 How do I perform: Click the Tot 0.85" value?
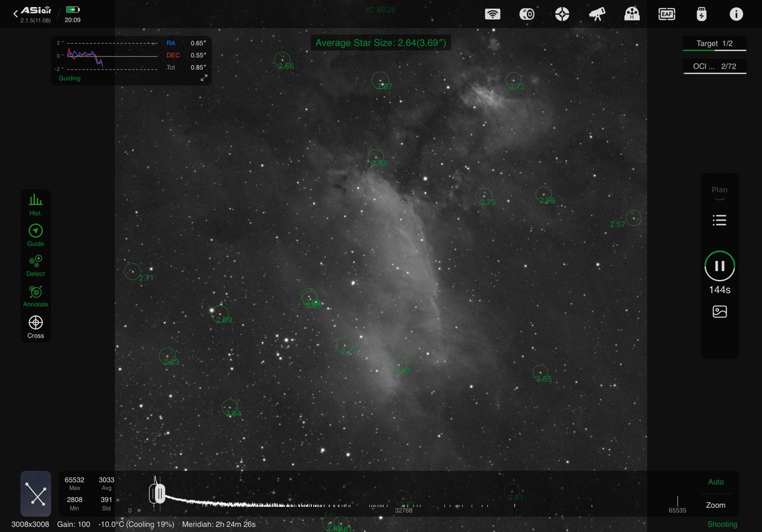pos(199,67)
